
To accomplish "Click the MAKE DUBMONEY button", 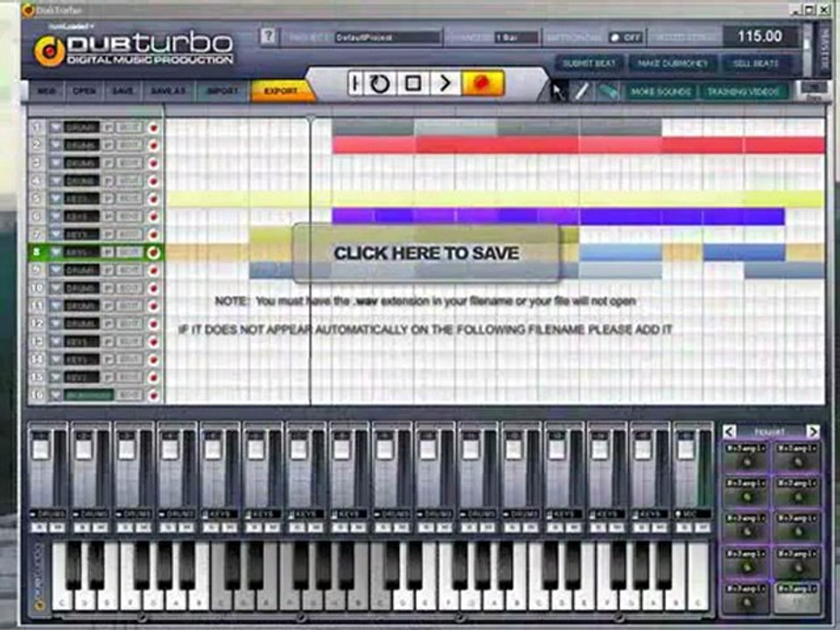I will coord(672,63).
